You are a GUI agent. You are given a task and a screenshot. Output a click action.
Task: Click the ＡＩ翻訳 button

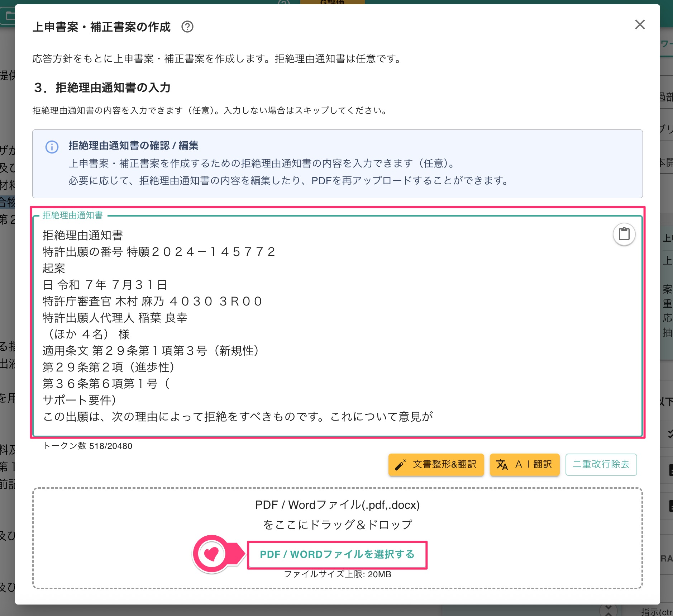[x=524, y=464]
